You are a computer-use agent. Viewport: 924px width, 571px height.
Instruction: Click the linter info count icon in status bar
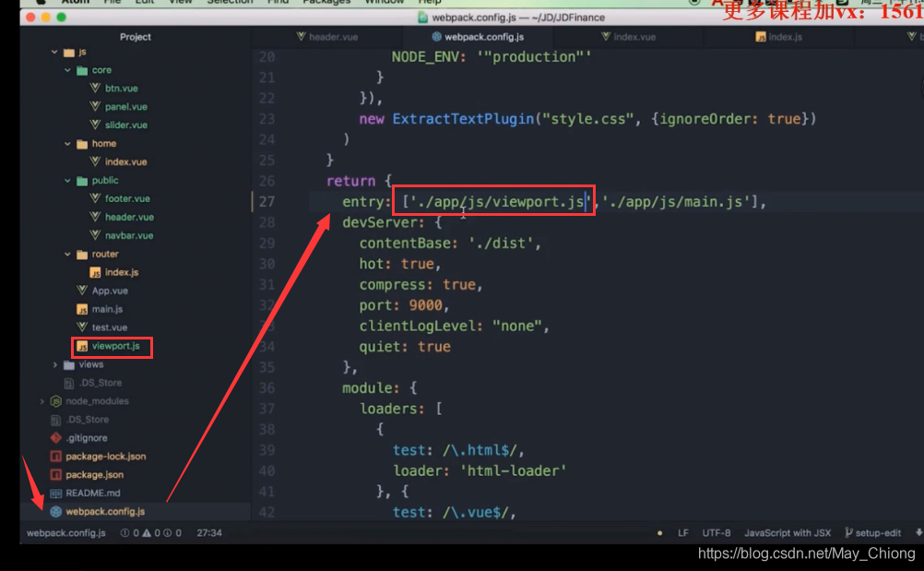[167, 532]
